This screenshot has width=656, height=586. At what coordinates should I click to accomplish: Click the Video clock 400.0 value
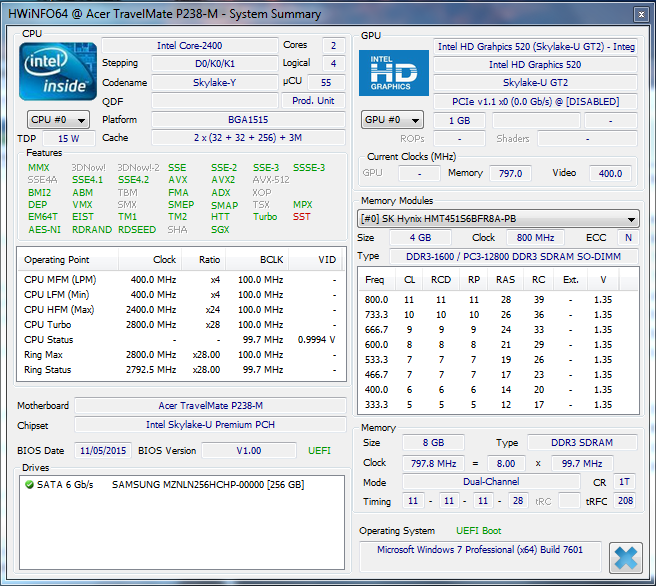point(610,173)
